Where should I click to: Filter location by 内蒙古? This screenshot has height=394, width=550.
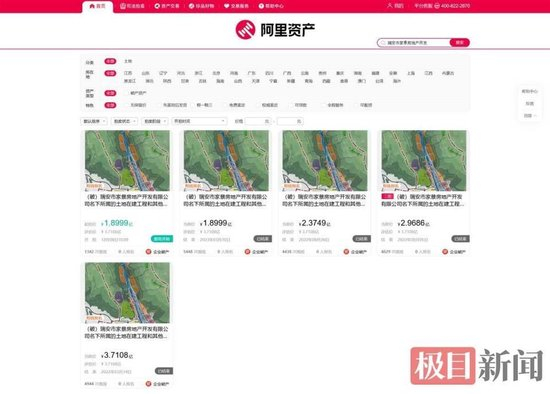(448, 73)
